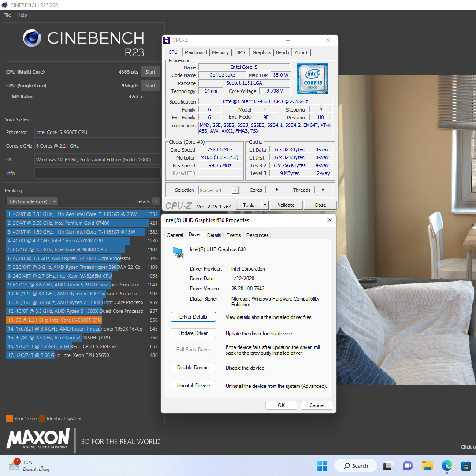The width and height of the screenshot is (476, 476).
Task: Click the Intel Core i5 logo in CPU-Z
Action: 312,79
